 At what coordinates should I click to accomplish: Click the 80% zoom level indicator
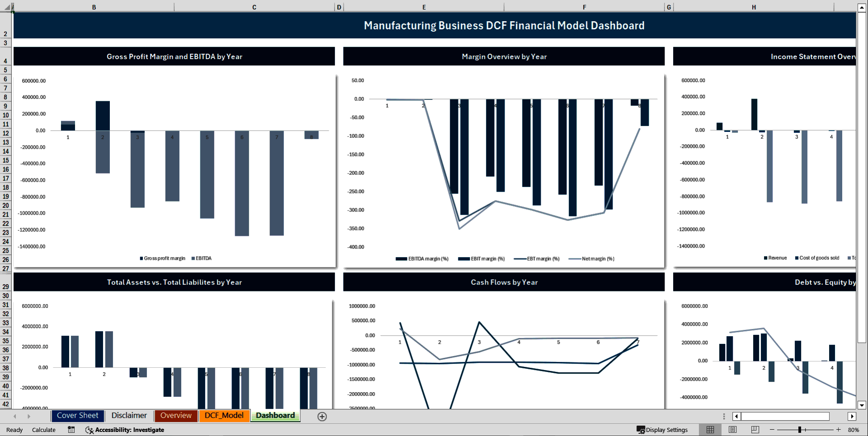pos(854,430)
